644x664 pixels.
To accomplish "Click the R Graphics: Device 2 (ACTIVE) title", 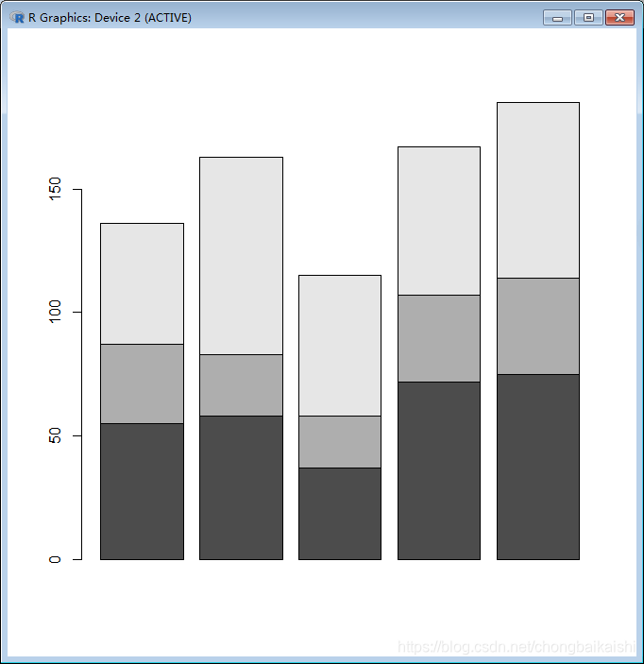I will click(110, 18).
